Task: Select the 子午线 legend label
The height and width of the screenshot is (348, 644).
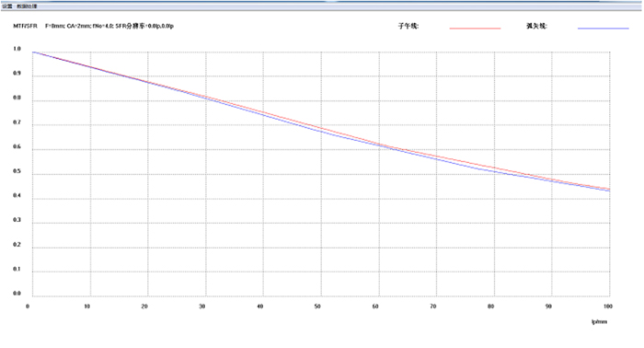Action: [x=408, y=26]
